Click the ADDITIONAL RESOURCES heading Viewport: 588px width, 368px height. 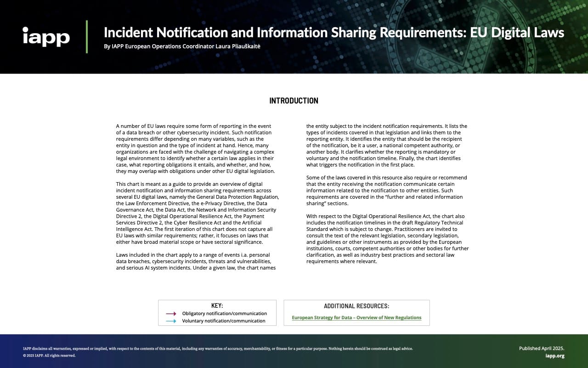356,305
